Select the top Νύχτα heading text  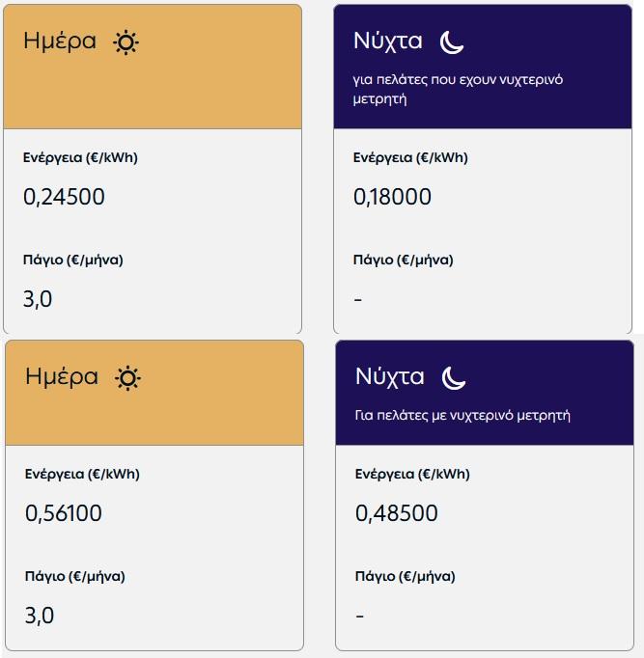pos(388,41)
